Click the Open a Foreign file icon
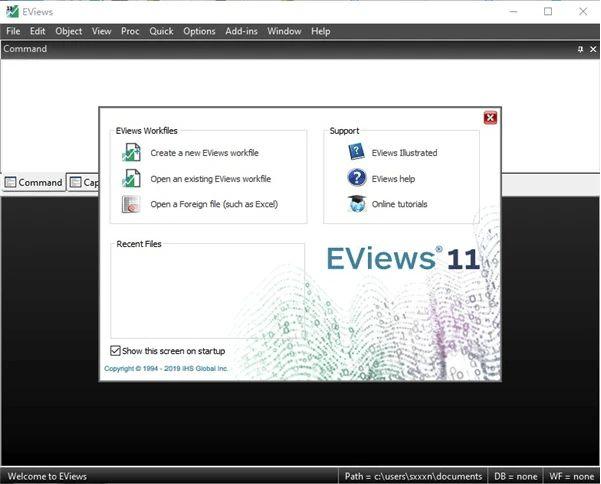The height and width of the screenshot is (484, 601). pos(131,204)
